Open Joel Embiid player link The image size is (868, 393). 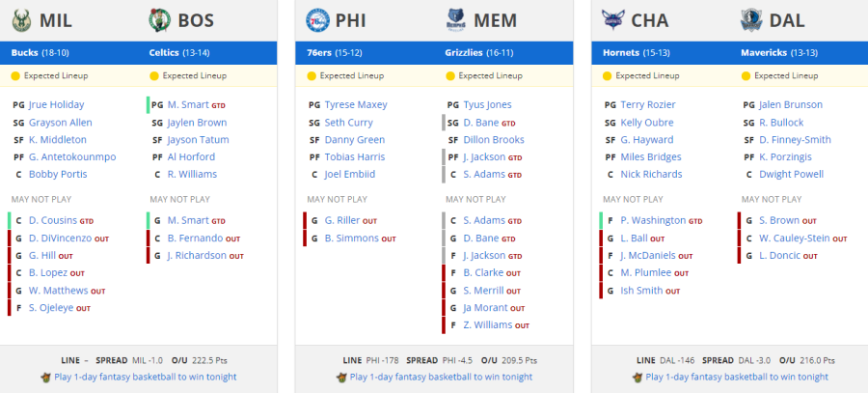tap(350, 174)
